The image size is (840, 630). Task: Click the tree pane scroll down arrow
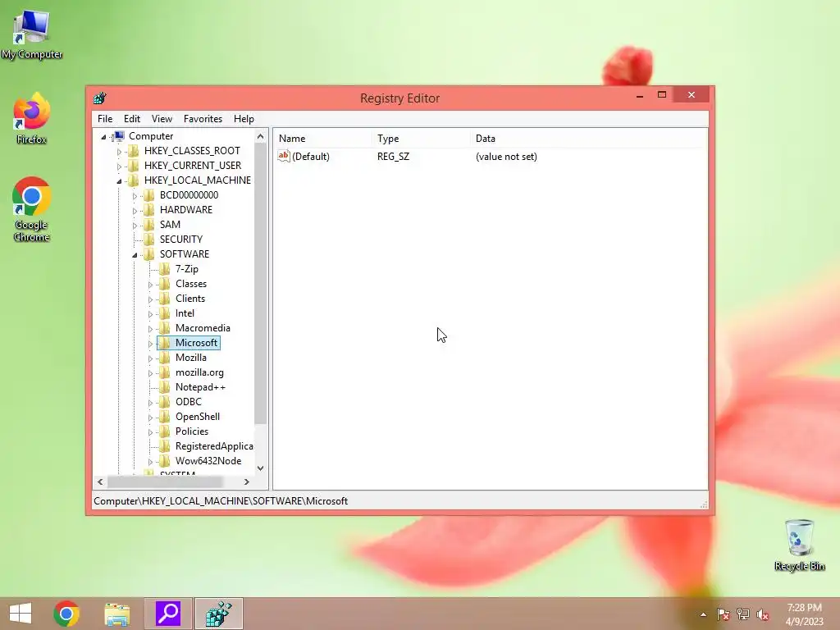[x=260, y=468]
